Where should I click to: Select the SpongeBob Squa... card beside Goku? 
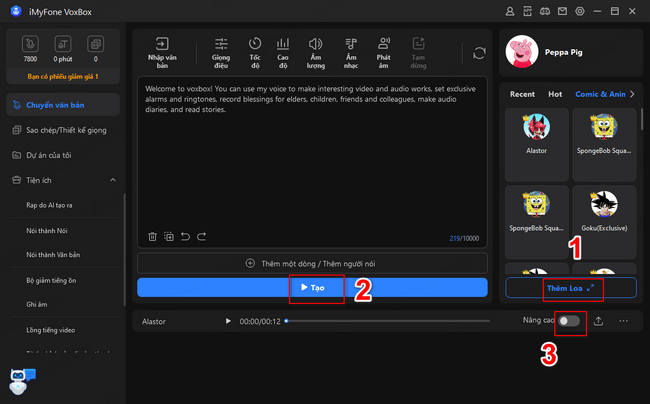click(537, 222)
